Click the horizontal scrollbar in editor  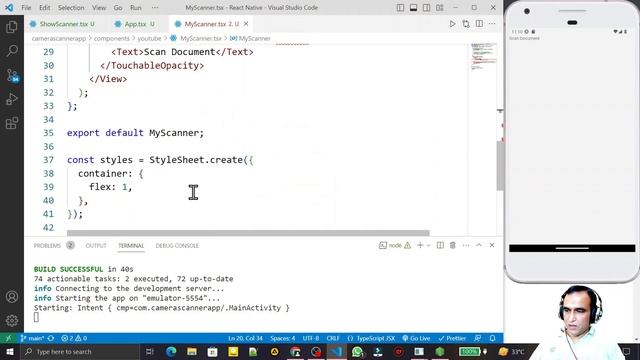point(248,233)
